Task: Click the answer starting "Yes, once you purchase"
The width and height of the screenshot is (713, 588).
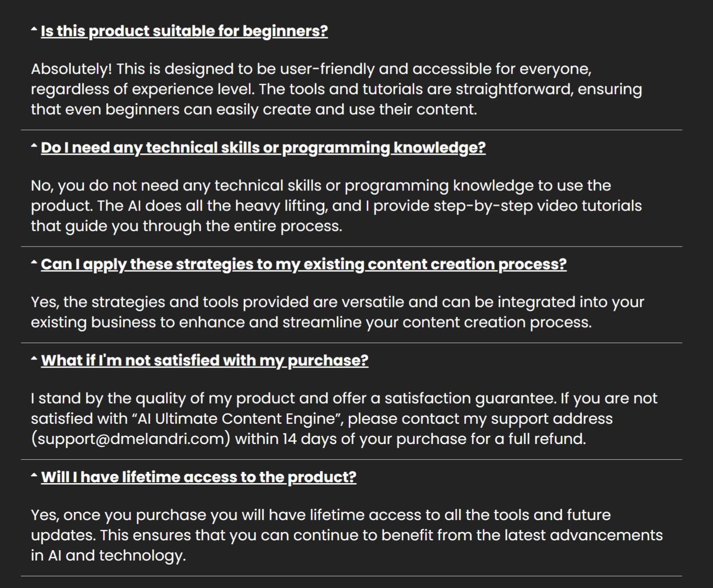Action: point(347,535)
